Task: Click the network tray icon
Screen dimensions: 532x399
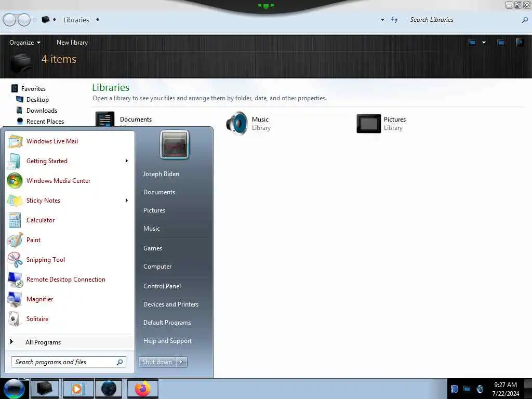Action: tap(467, 389)
